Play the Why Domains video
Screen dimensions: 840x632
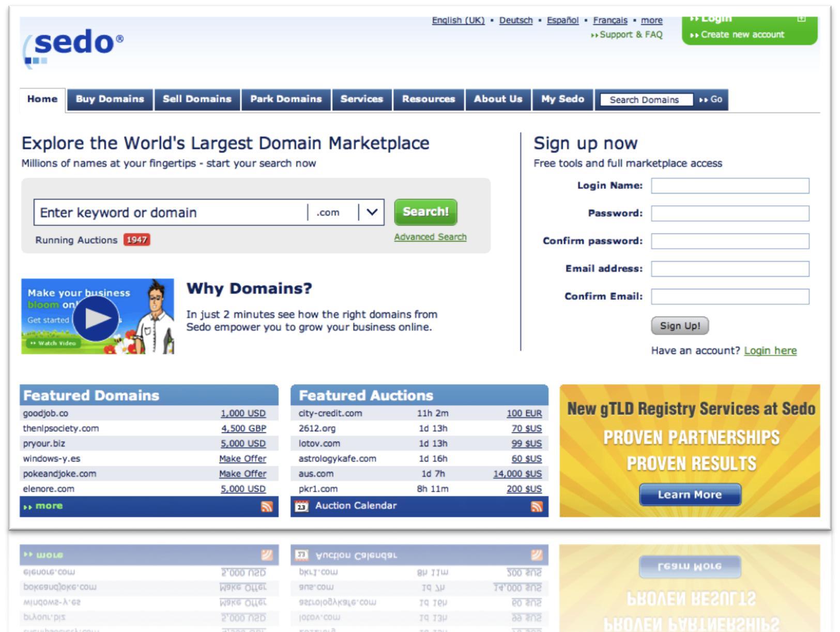96,319
